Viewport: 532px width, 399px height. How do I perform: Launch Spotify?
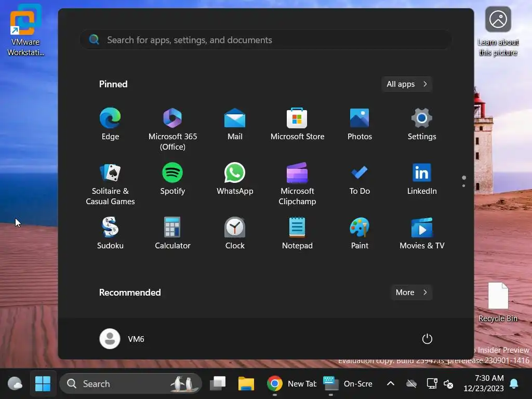point(172,179)
